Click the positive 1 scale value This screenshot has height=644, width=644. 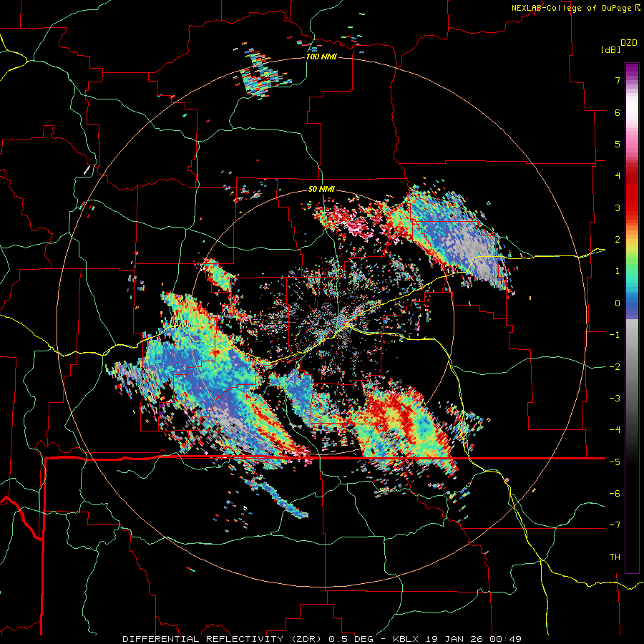(x=618, y=271)
